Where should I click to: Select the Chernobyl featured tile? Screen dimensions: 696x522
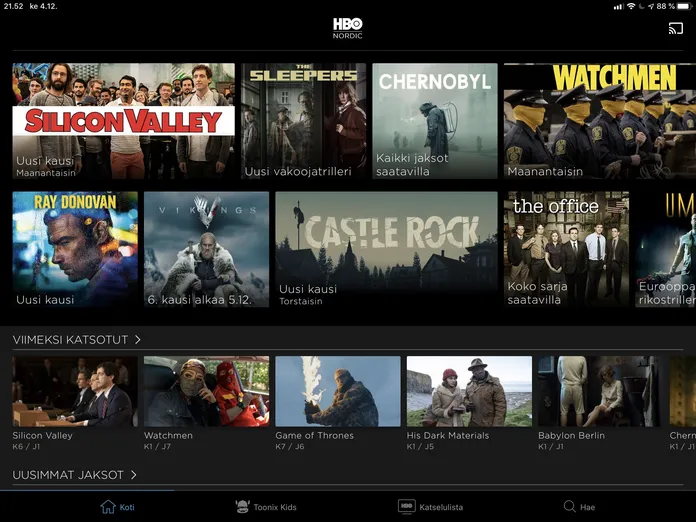(434, 121)
